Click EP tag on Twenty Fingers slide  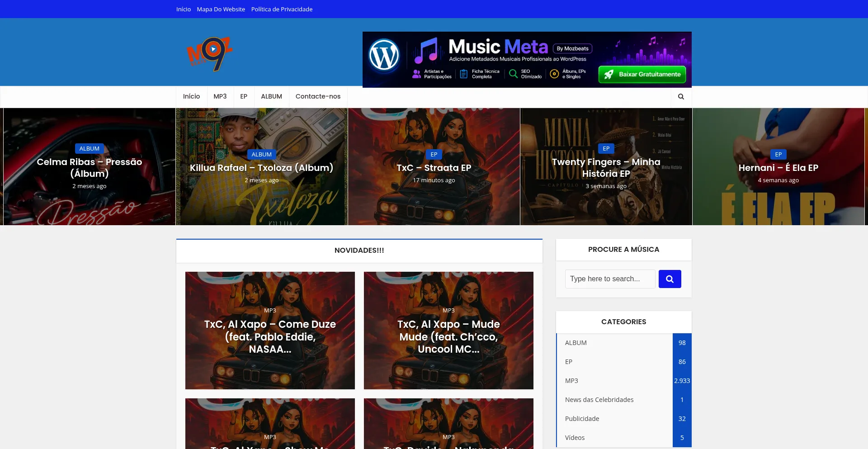click(606, 149)
